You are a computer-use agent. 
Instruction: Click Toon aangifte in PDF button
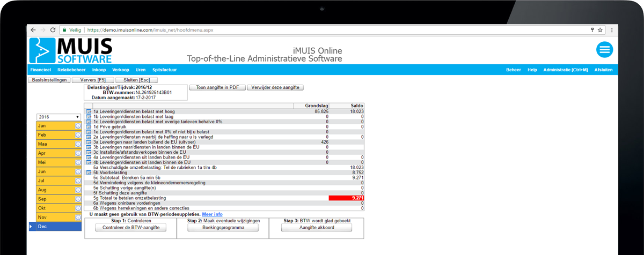click(217, 87)
